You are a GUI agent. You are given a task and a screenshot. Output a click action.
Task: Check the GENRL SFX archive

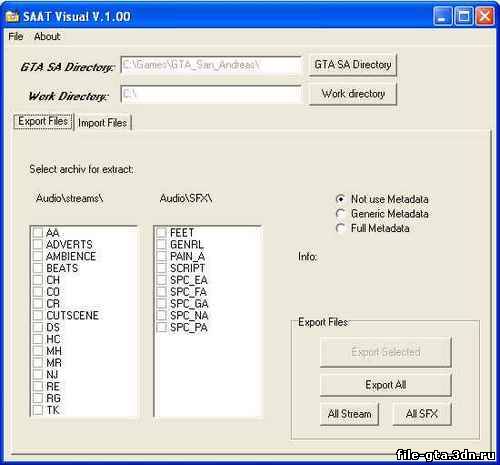162,244
